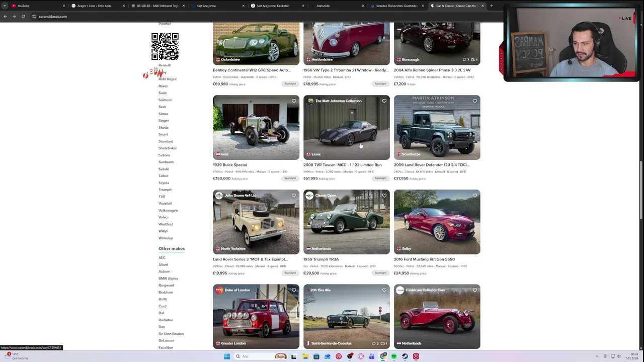Open the red Ford Mustang photo
This screenshot has height=362, width=644.
(437, 222)
